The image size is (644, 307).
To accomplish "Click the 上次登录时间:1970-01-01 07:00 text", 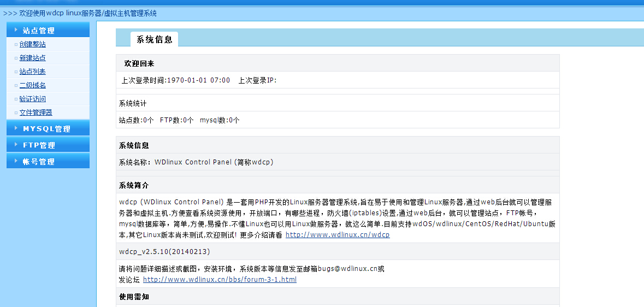I will (176, 80).
